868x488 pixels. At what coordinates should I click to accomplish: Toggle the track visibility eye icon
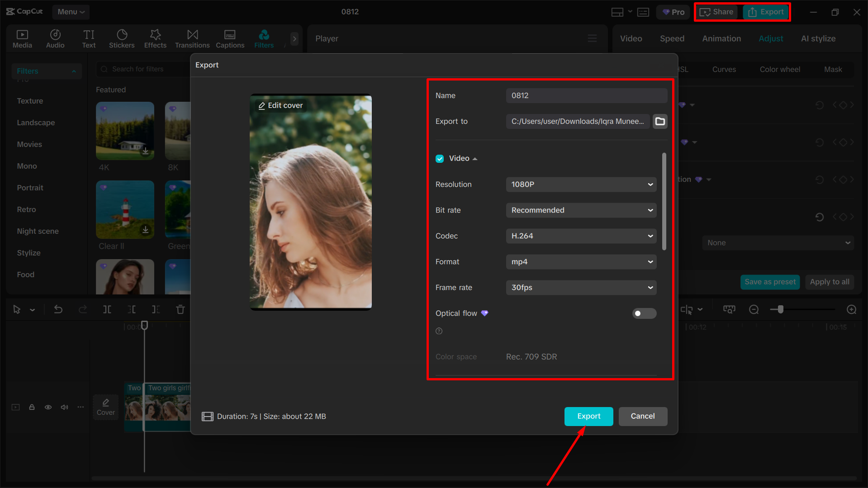(x=48, y=407)
